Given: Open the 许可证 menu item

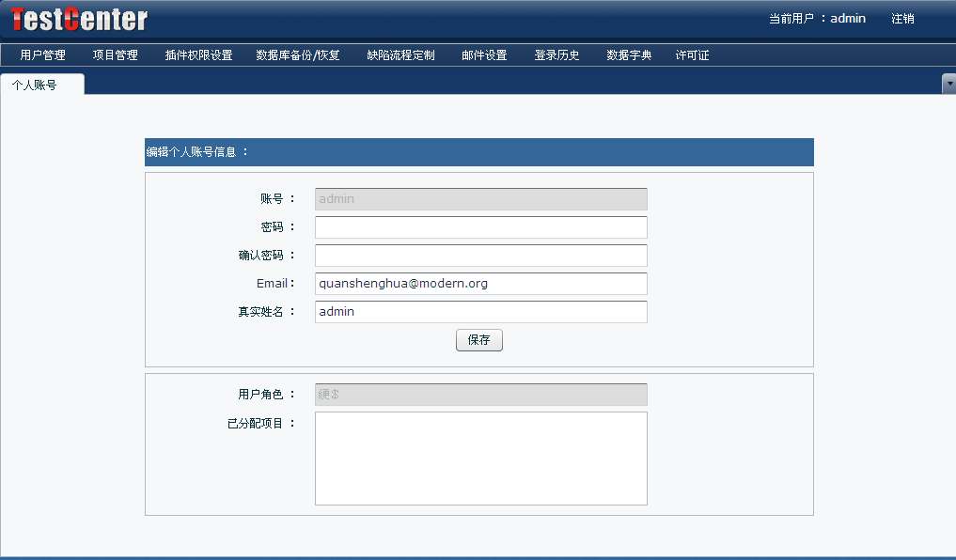Looking at the screenshot, I should 692,55.
